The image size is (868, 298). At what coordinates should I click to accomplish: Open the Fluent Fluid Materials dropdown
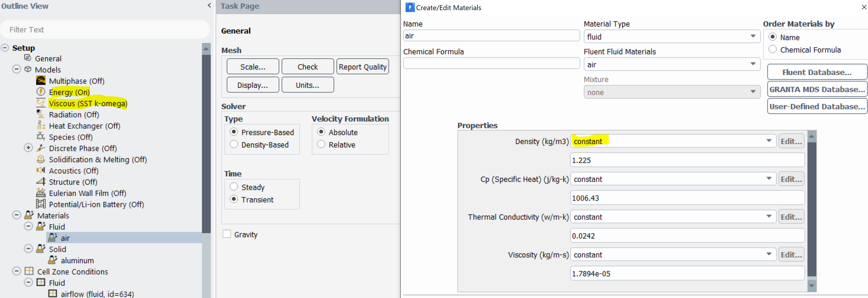click(672, 64)
